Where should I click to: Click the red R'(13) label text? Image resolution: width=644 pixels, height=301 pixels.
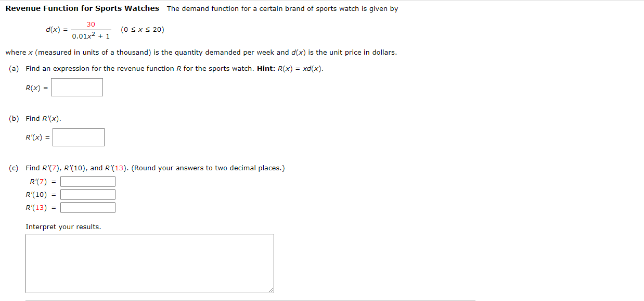click(x=36, y=207)
